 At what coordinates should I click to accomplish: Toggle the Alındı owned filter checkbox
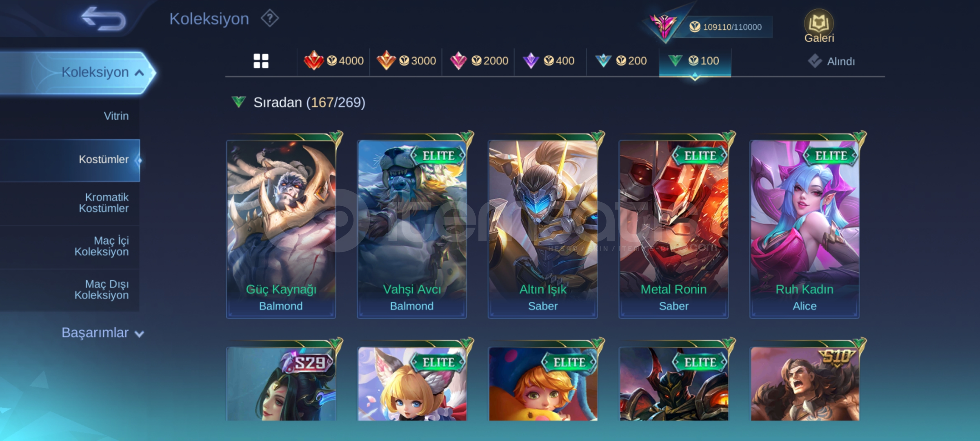point(815,61)
